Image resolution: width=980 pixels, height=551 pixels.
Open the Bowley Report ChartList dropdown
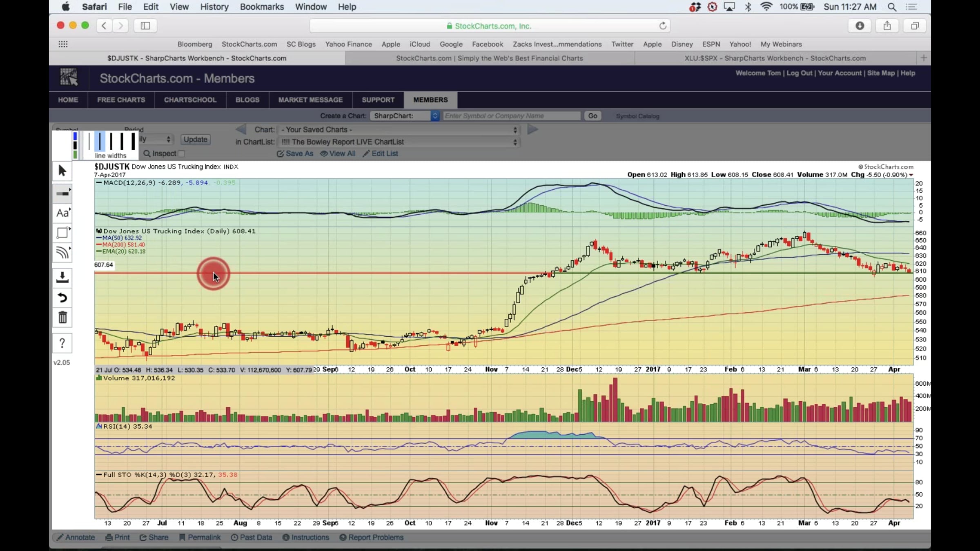399,142
